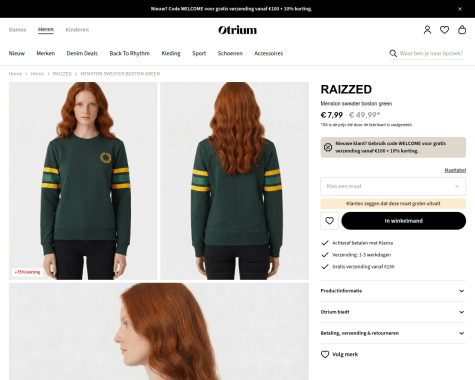Switch to the Dames tab
The height and width of the screenshot is (380, 475).
17,30
